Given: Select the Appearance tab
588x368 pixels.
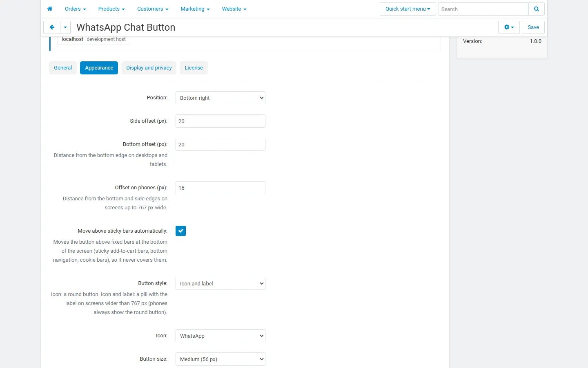Looking at the screenshot, I should 99,68.
